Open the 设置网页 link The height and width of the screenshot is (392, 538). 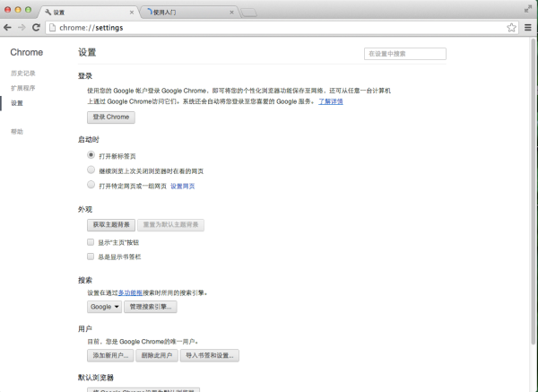(183, 186)
